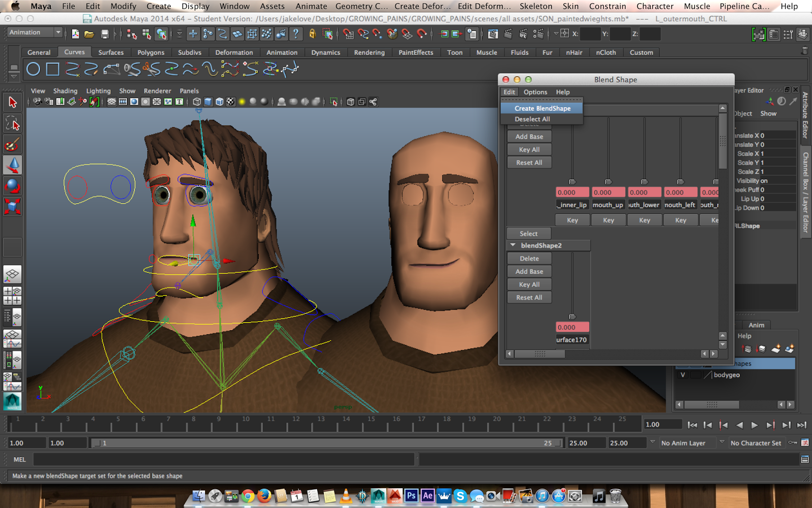Screen dimensions: 812x508
Task: Click the yellow Use All Lights viewport icon
Action: [242, 102]
